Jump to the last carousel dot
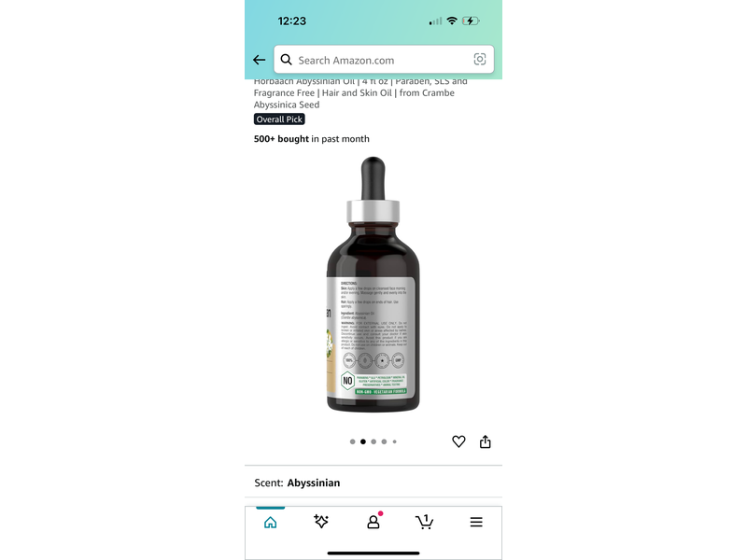747x560 pixels. coord(394,441)
